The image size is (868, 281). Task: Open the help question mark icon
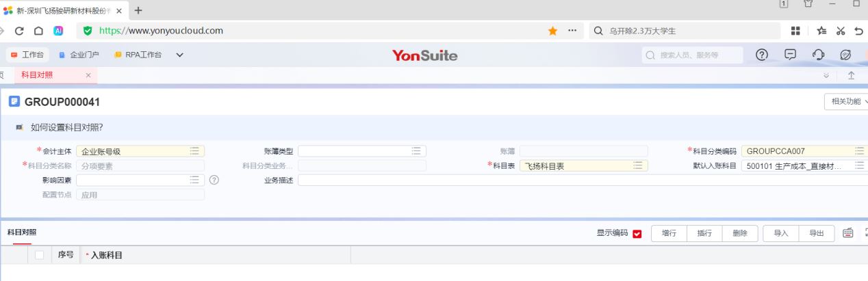761,55
